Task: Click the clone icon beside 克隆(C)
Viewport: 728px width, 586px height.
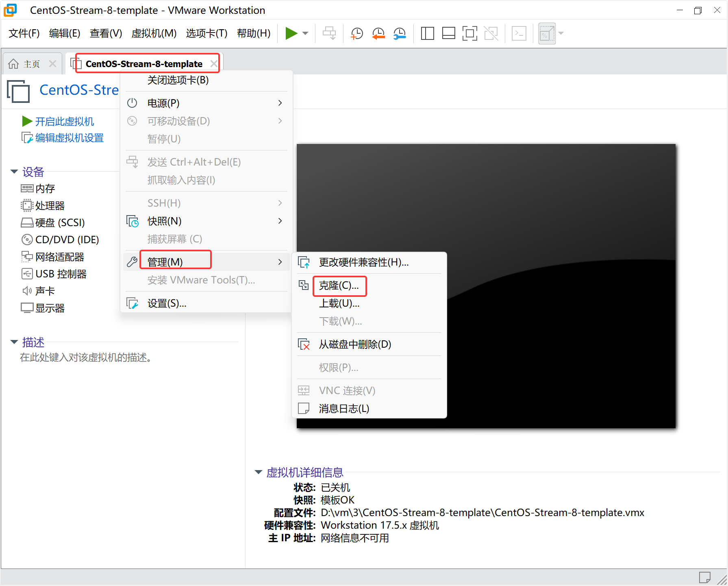Action: tap(304, 285)
